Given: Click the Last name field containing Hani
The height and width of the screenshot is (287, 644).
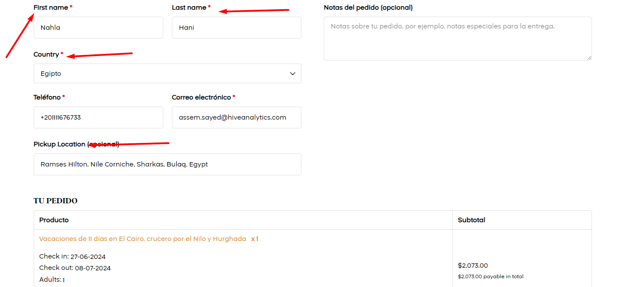Looking at the screenshot, I should coord(237,28).
